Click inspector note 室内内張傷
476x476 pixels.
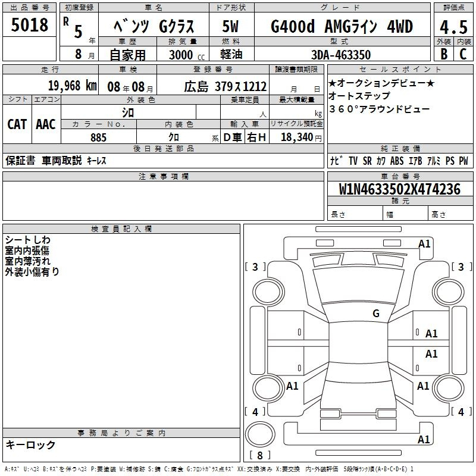click(x=27, y=250)
